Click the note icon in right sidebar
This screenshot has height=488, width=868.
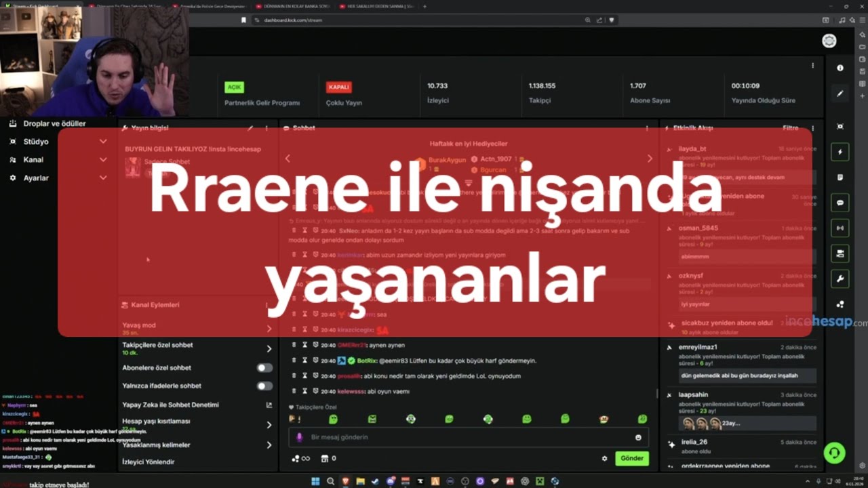click(840, 178)
